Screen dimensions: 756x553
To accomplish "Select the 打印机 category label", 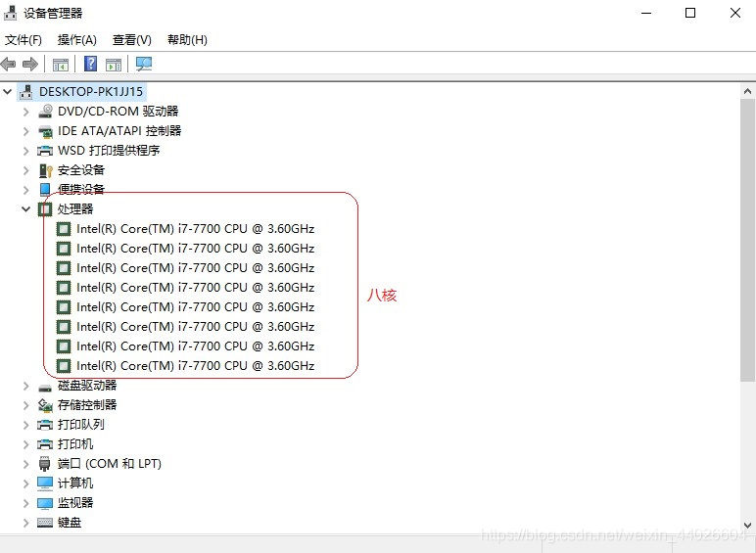I will 75,444.
